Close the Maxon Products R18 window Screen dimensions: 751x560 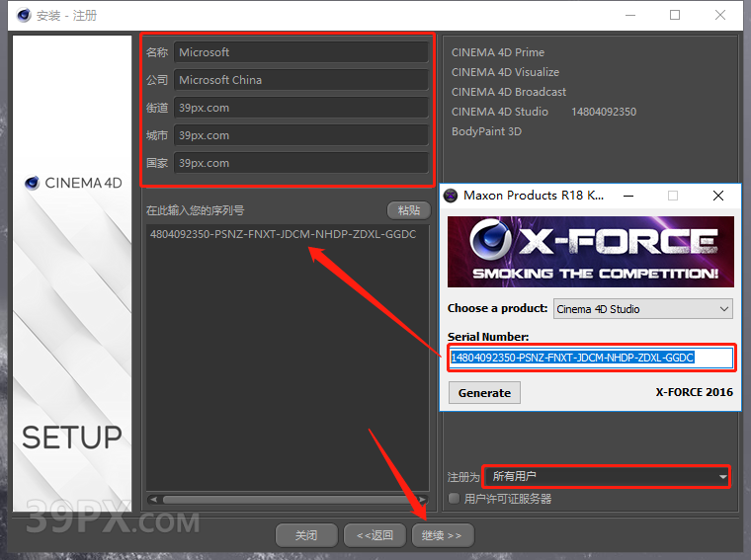coord(718,196)
